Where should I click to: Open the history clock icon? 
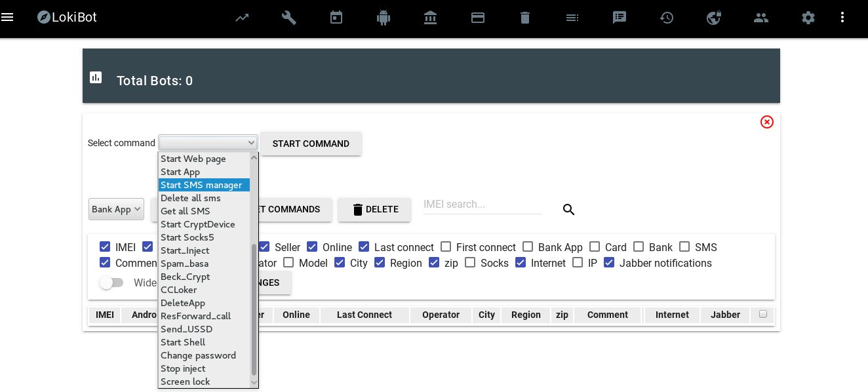coord(667,18)
